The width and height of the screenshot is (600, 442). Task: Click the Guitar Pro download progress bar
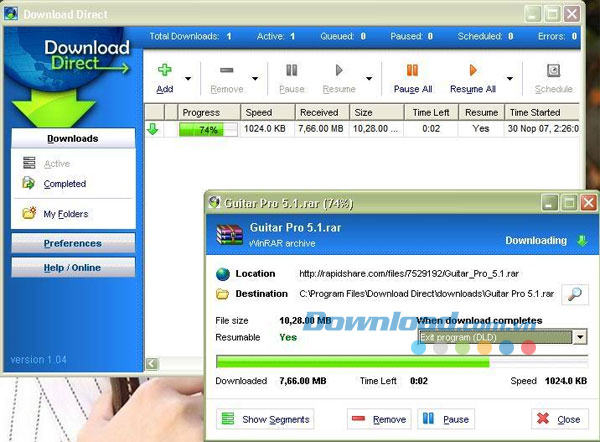(x=402, y=362)
